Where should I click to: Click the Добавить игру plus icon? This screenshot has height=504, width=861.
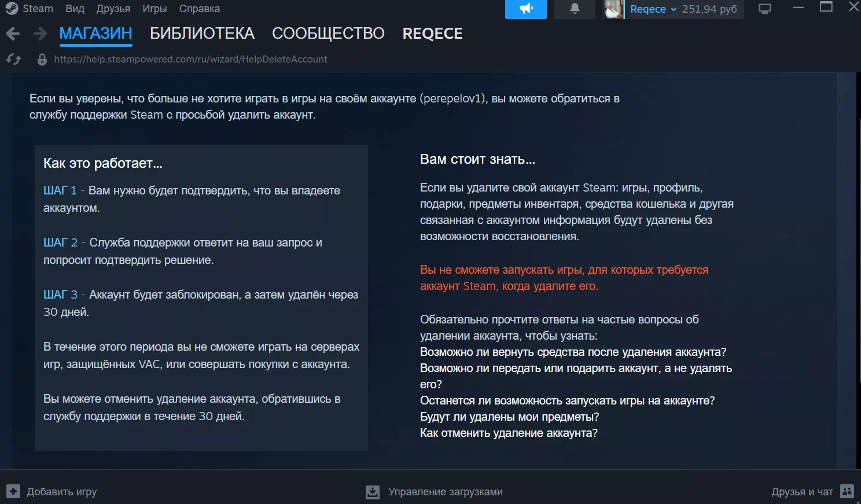pos(13,491)
